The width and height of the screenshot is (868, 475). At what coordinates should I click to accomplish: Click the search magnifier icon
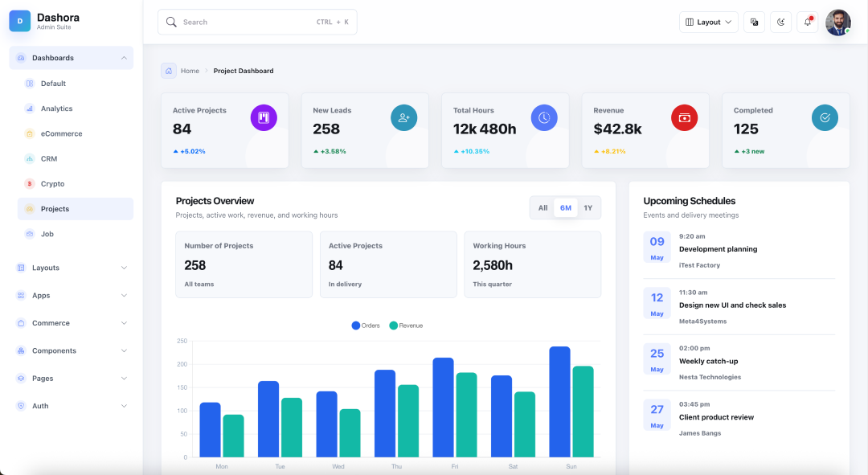pyautogui.click(x=172, y=23)
